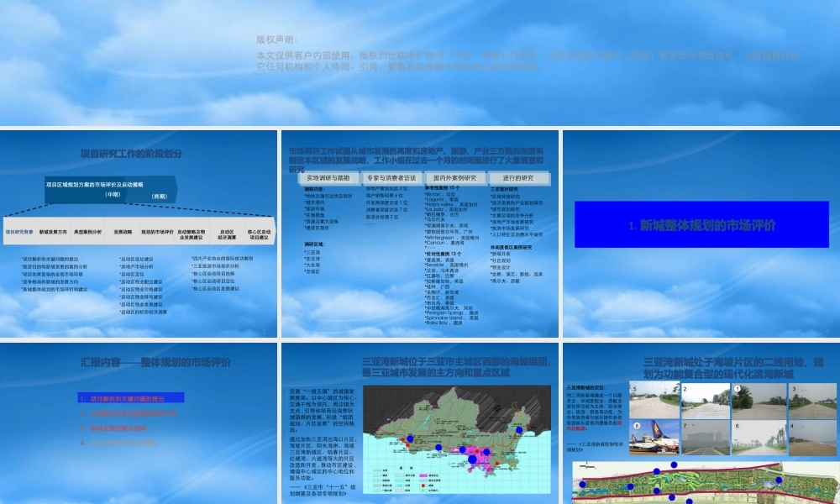Click the Spinnaker Island case entry
The width and height of the screenshot is (840, 504).
pyautogui.click(x=451, y=318)
